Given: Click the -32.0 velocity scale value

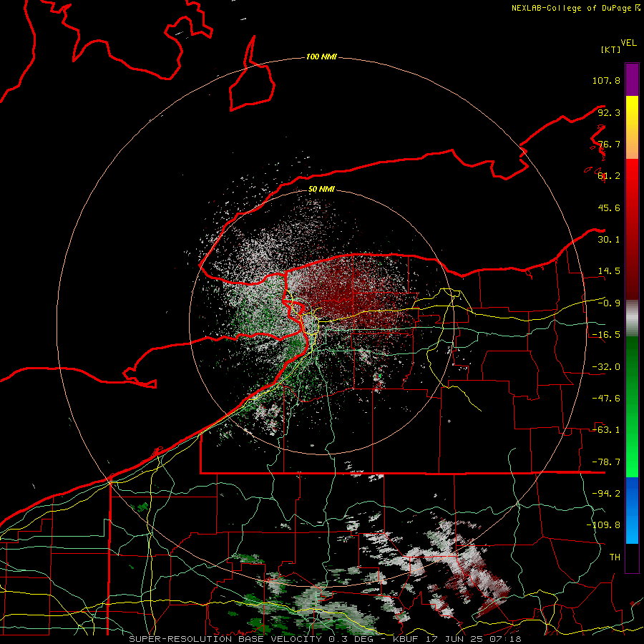Looking at the screenshot, I should 606,367.
